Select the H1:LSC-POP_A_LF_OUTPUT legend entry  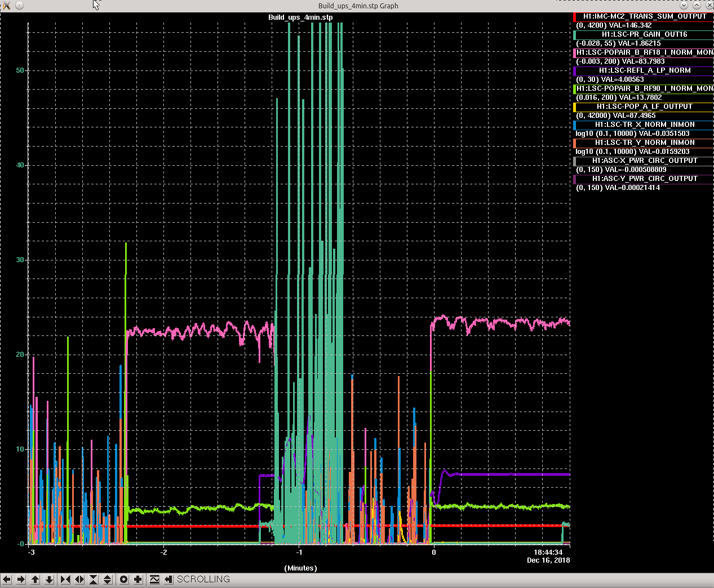tap(644, 107)
